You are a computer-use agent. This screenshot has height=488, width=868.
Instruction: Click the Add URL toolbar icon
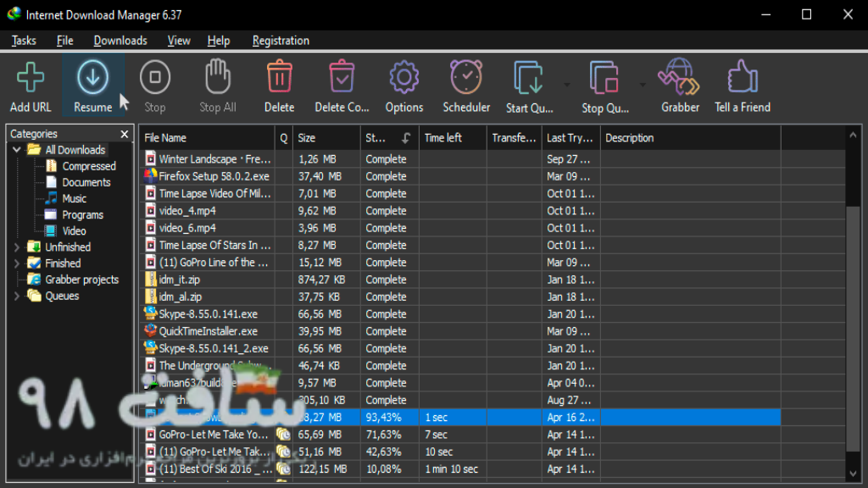pos(31,77)
